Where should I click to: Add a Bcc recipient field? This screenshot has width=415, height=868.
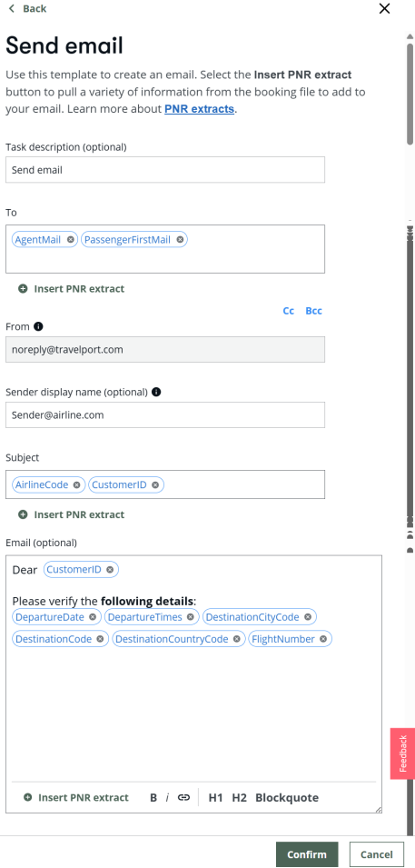coord(313,311)
